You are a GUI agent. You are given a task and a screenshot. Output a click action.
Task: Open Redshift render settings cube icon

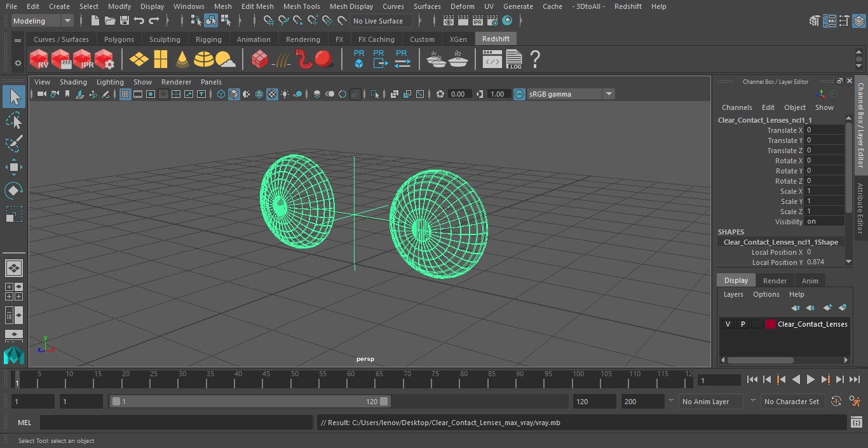(104, 60)
